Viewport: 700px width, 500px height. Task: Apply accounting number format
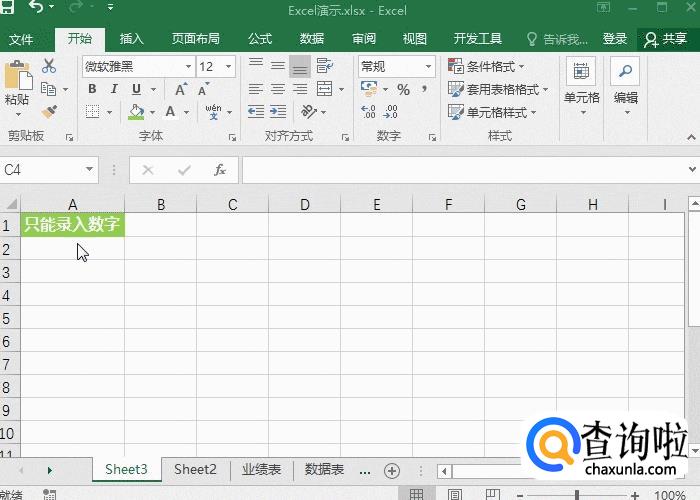coord(369,88)
